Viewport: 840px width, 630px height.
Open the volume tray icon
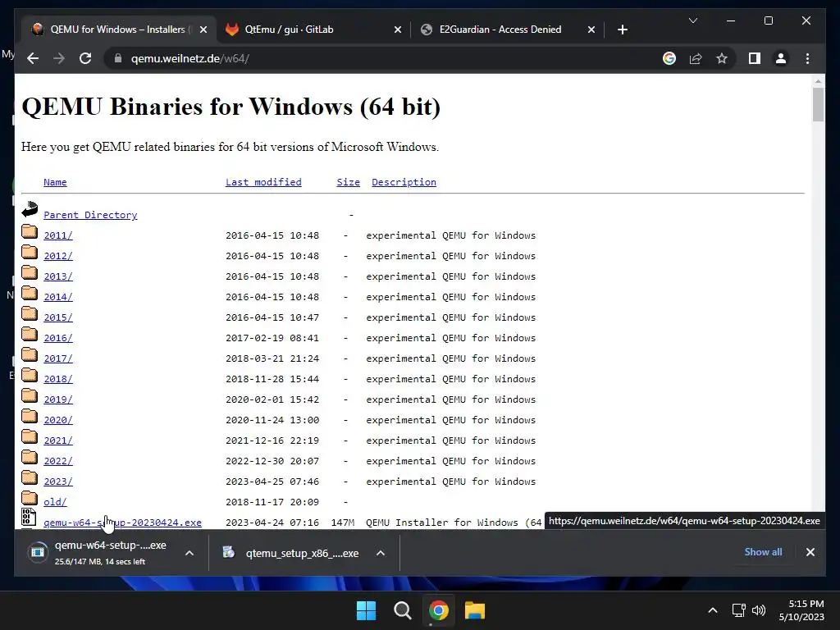759,610
